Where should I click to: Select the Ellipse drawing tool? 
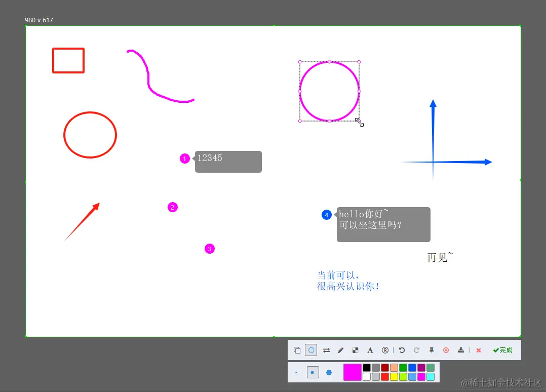(x=311, y=350)
